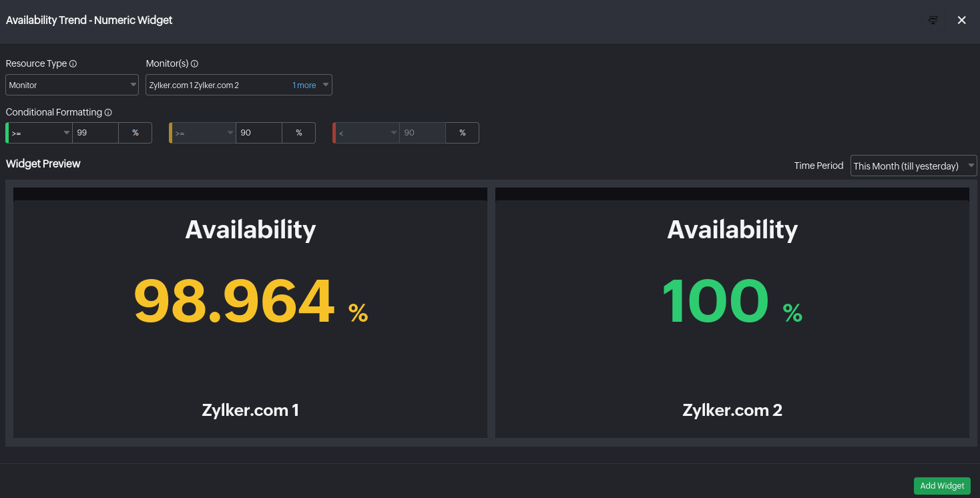Click the guide signpost icon in the header

click(x=933, y=20)
